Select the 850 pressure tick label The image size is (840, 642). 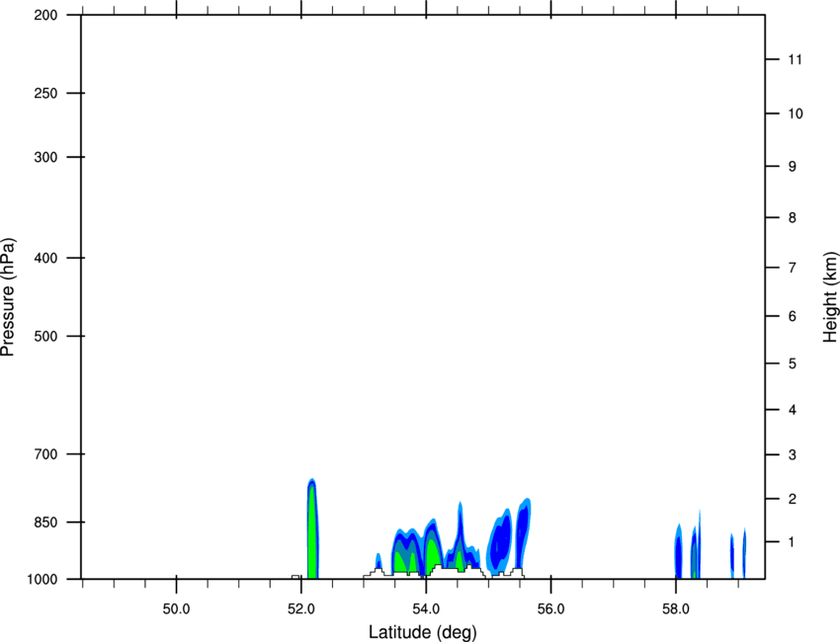click(45, 522)
